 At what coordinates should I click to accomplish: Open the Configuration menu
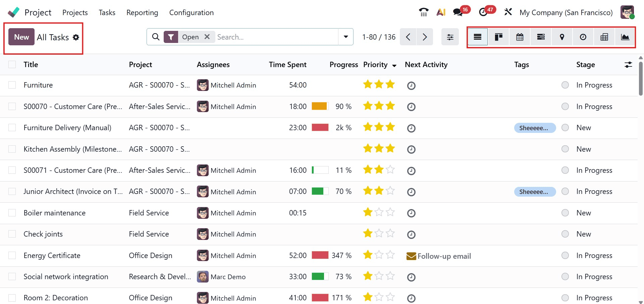[x=191, y=12]
